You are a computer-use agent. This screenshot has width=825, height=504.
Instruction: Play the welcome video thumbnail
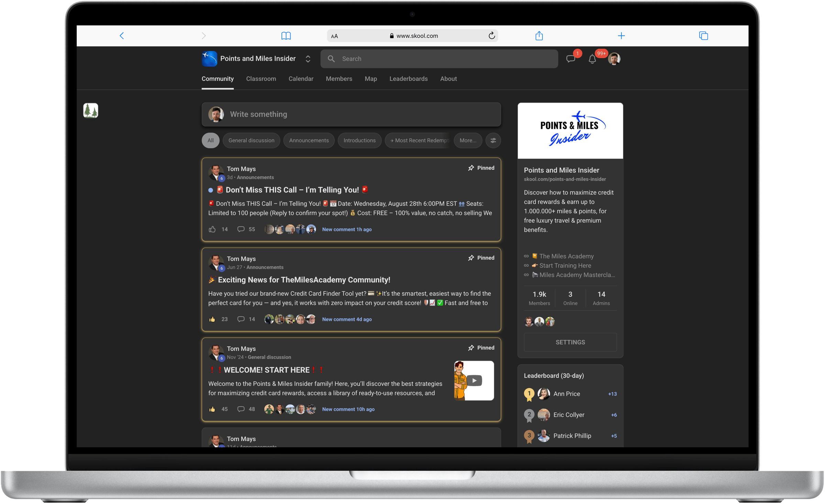[x=474, y=381]
